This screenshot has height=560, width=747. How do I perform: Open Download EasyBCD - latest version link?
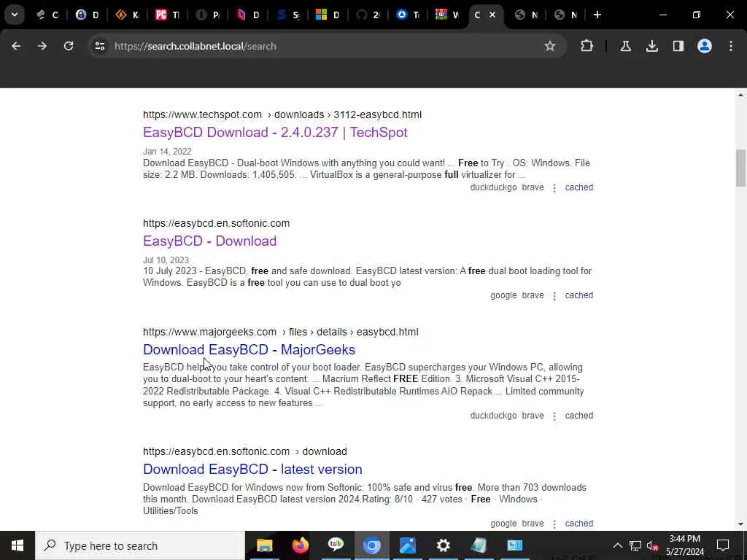pos(252,469)
